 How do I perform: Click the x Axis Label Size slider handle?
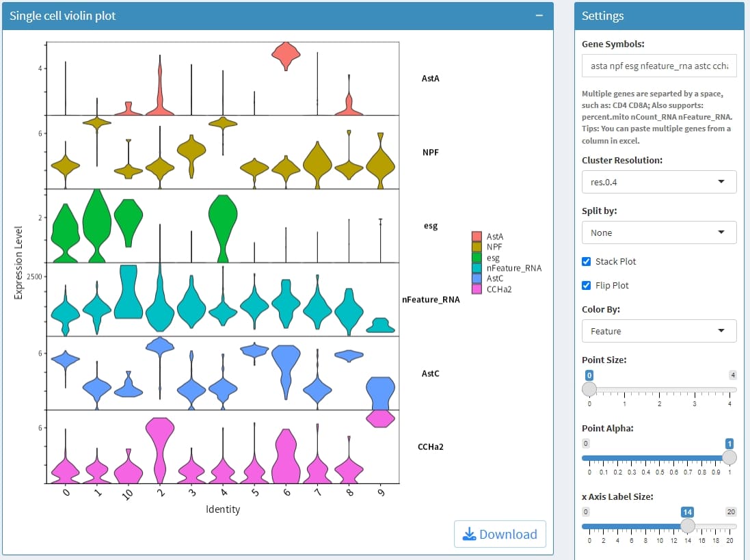[x=688, y=525]
